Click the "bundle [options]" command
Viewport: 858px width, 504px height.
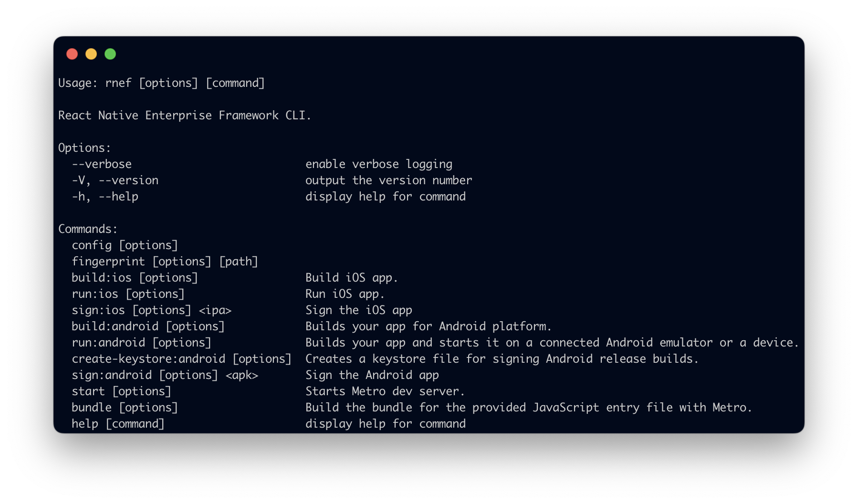coord(125,408)
